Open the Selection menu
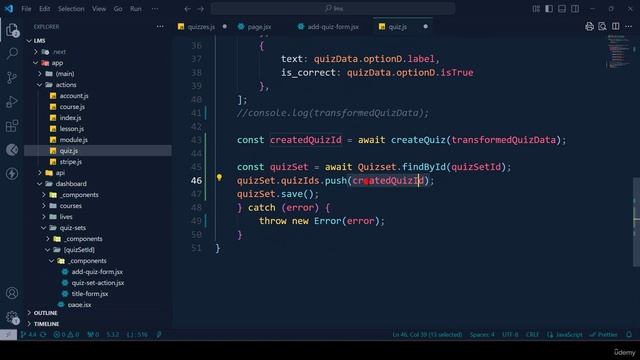 tap(71, 9)
